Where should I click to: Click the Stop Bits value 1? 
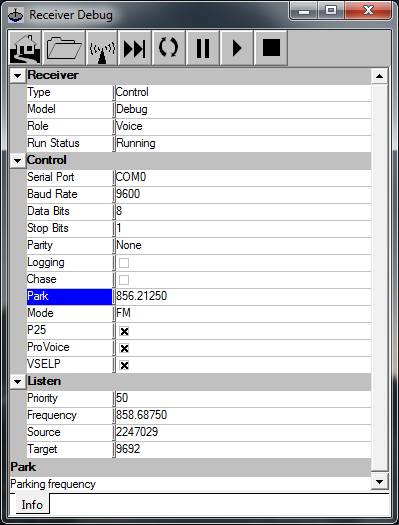[119, 228]
